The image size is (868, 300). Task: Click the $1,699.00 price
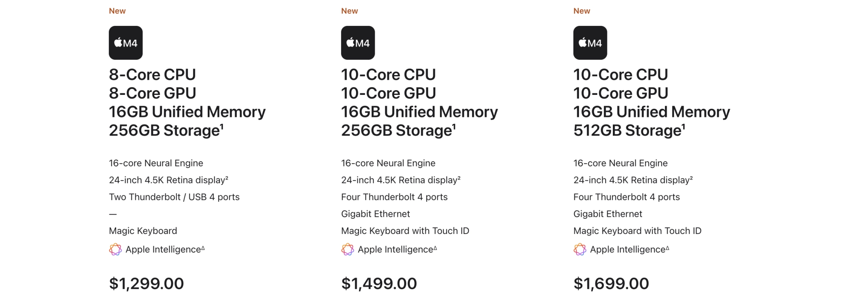(x=611, y=283)
